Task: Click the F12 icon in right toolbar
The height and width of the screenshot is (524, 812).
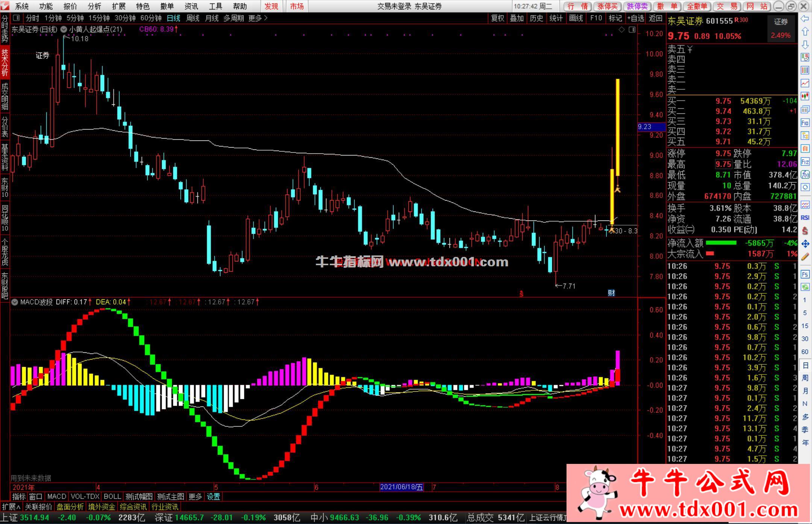Action: (805, 162)
